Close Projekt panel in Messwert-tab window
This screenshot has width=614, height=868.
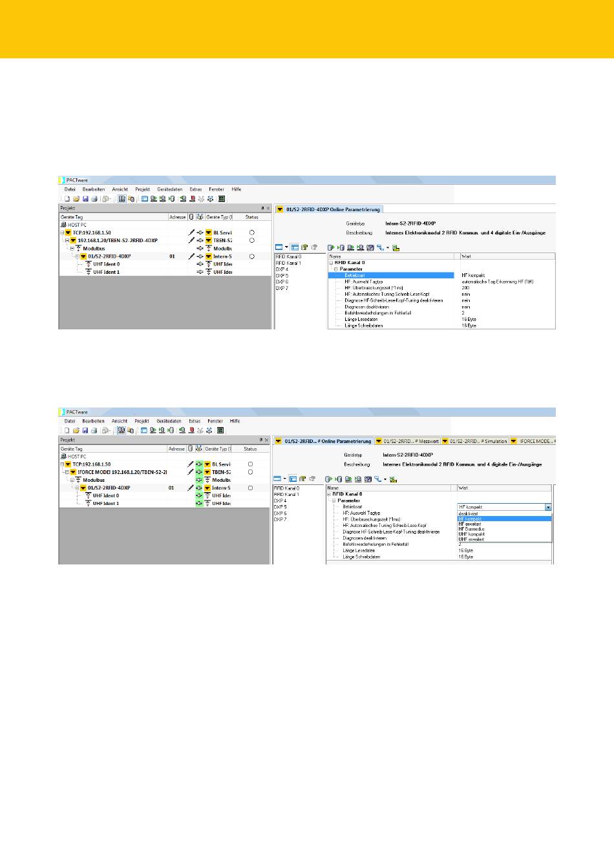[266, 440]
